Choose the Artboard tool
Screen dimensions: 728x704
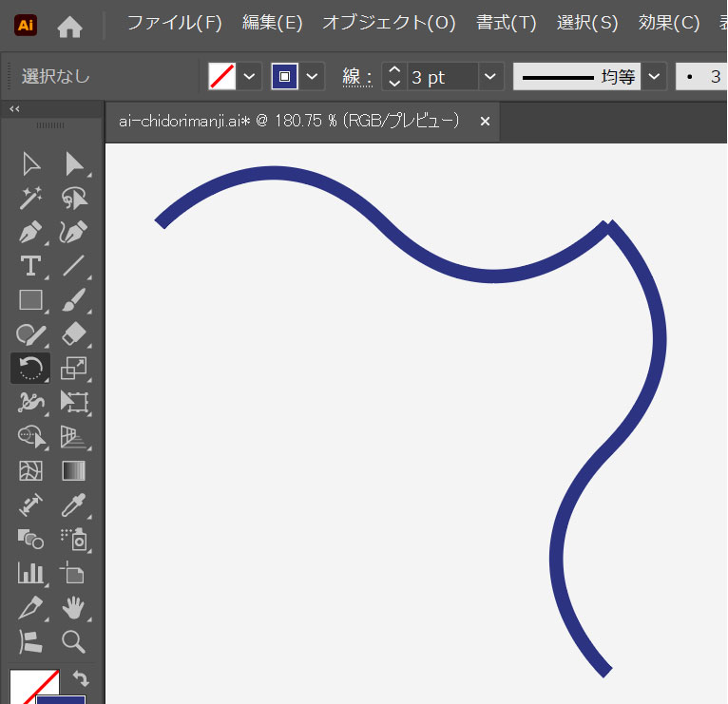(x=72, y=573)
